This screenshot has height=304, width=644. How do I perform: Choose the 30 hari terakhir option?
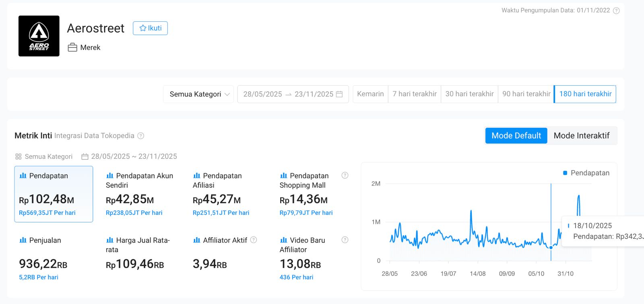click(469, 94)
